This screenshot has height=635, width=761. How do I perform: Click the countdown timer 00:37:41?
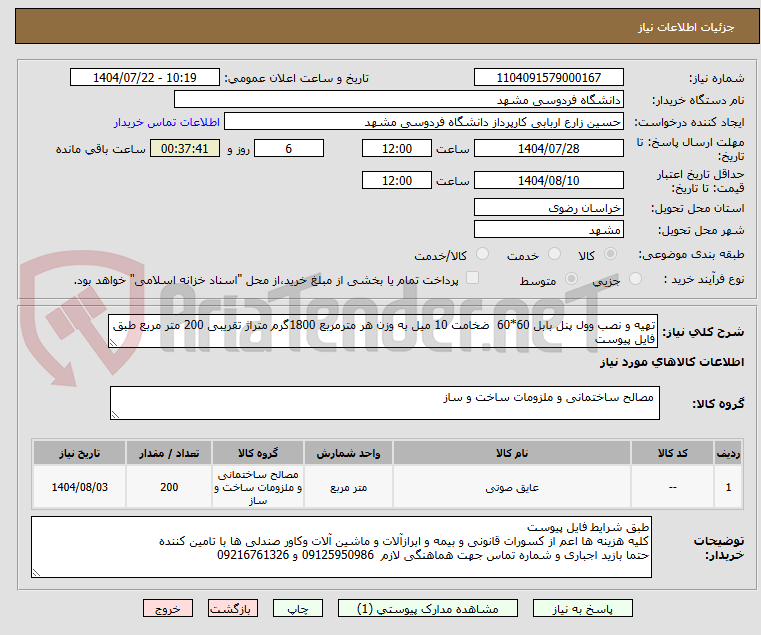(184, 149)
